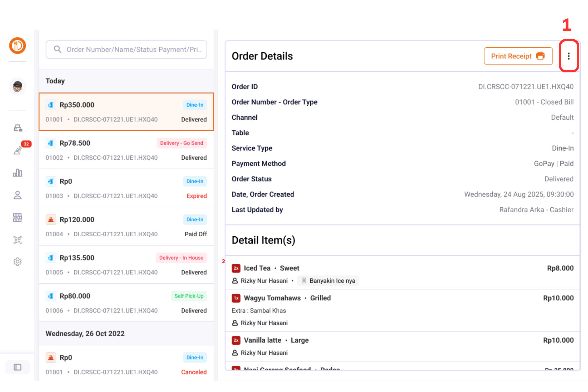Screen dimensions: 588x392
Task: Open the cashier register sidebar icon
Action: click(18, 128)
